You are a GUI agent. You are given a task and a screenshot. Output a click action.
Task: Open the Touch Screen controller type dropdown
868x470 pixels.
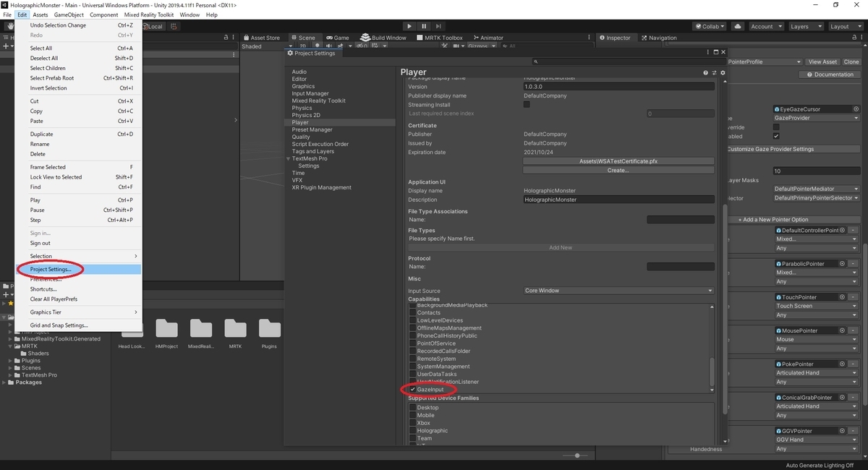(816, 306)
